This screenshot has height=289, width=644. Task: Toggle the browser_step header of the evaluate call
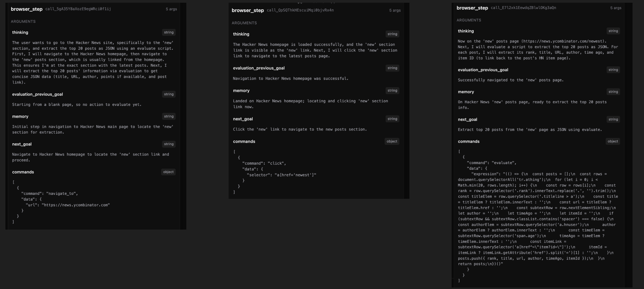(472, 8)
